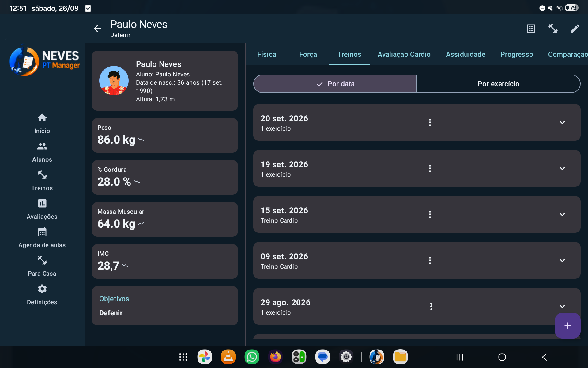
Task: Expand the 15 set. 2026 Treino Cardio
Action: pos(562,214)
